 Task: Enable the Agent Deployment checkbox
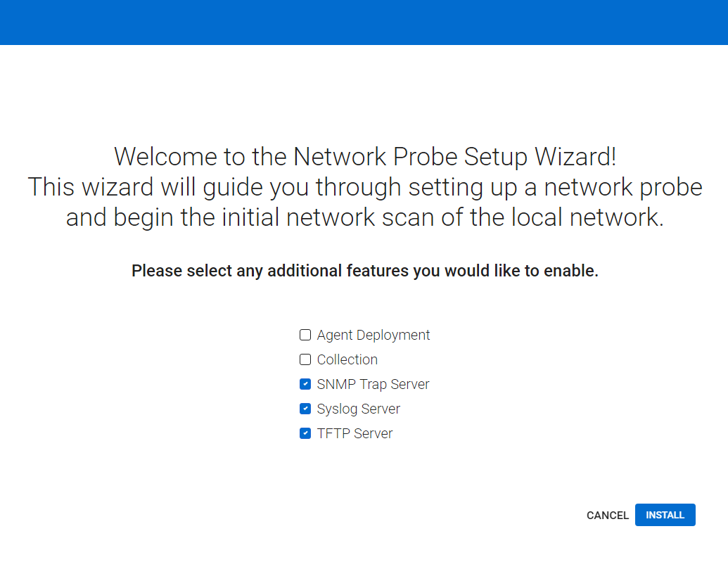tap(305, 335)
